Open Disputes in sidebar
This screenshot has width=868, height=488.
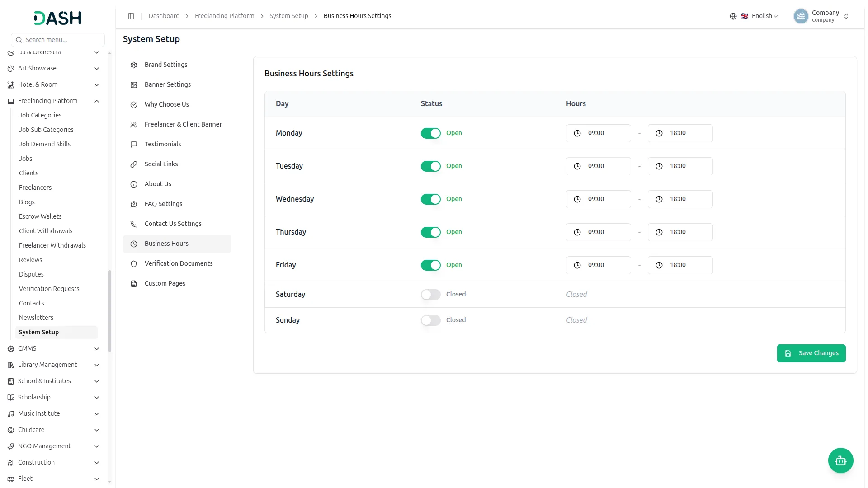(31, 274)
